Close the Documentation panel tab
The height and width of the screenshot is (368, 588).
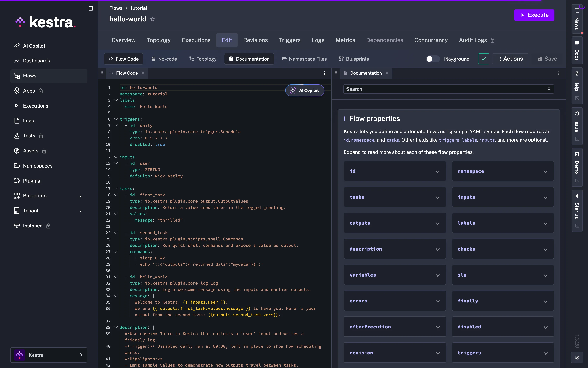tap(387, 73)
